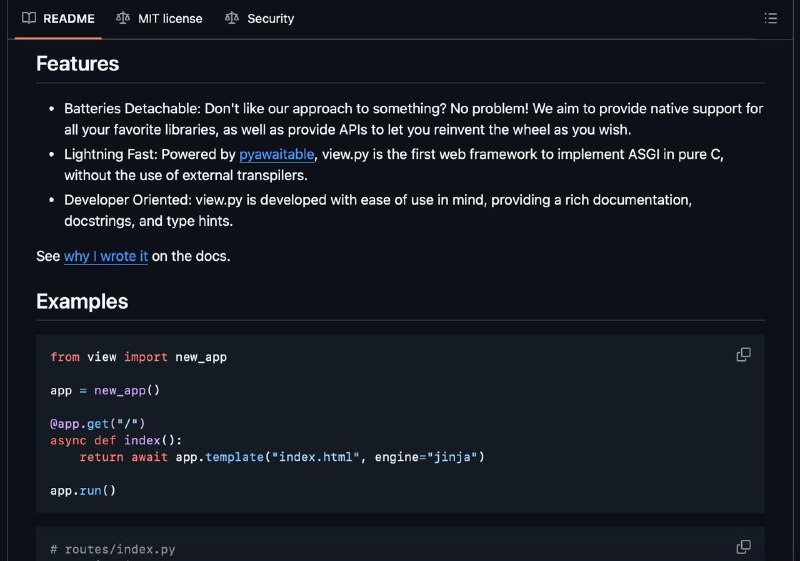Image resolution: width=800 pixels, height=561 pixels.
Task: Switch to the MIT license tab
Action: [159, 19]
